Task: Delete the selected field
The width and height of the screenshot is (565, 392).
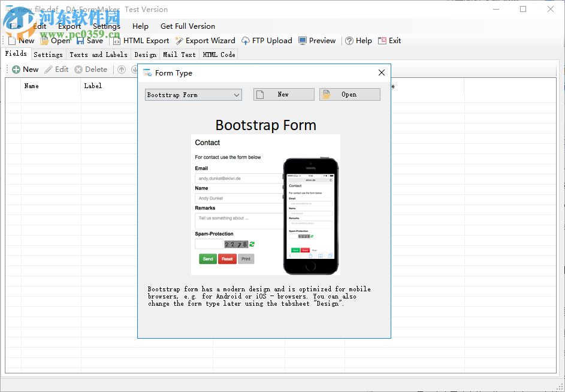Action: pos(91,69)
